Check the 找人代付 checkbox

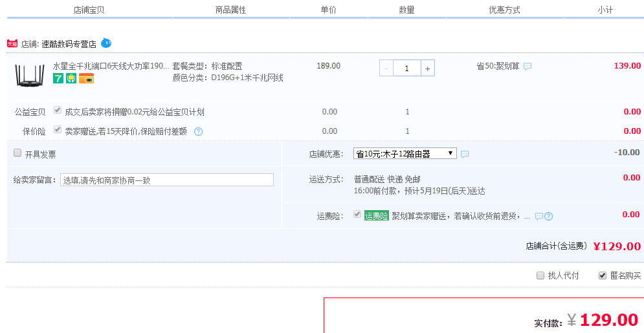[x=540, y=275]
